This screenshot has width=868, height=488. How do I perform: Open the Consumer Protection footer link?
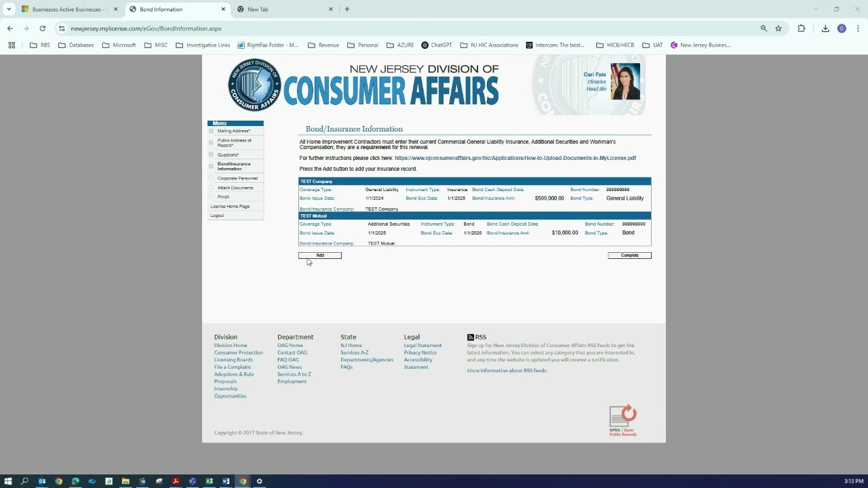[x=239, y=352]
